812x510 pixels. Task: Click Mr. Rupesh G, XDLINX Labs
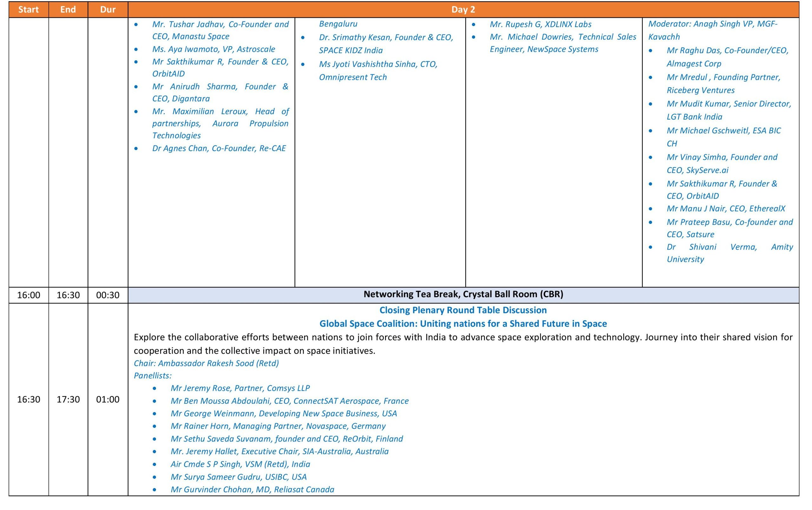coord(540,24)
